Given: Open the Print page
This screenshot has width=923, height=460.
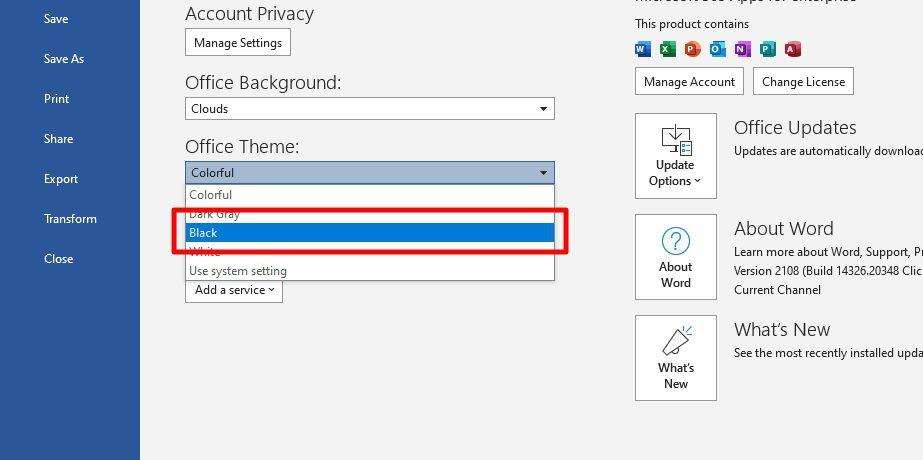Looking at the screenshot, I should [x=57, y=99].
